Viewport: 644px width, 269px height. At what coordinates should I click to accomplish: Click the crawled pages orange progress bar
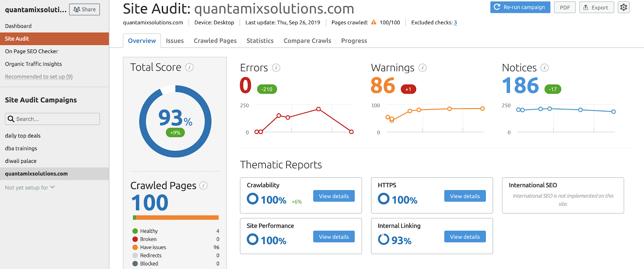pos(178,218)
